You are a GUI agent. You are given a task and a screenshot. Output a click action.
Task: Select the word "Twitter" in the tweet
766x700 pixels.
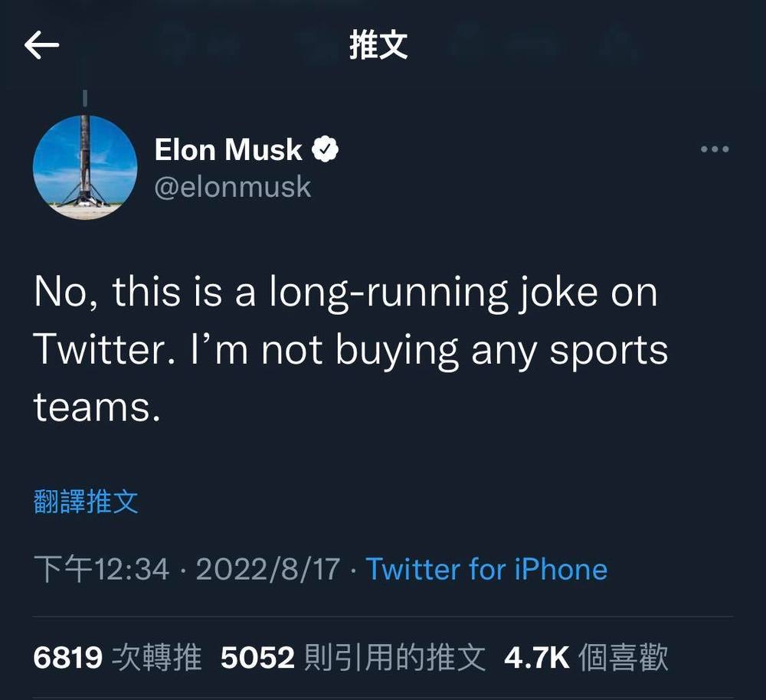click(95, 348)
